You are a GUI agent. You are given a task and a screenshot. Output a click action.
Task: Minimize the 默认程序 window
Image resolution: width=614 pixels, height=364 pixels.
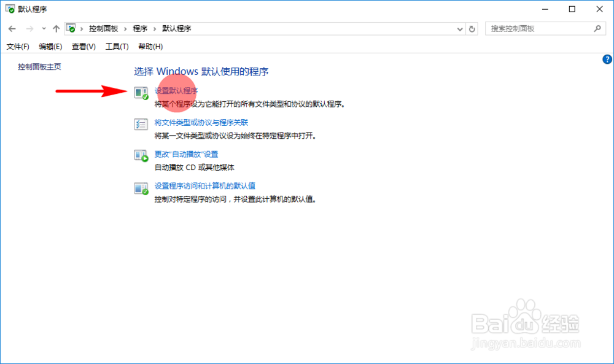click(x=545, y=9)
